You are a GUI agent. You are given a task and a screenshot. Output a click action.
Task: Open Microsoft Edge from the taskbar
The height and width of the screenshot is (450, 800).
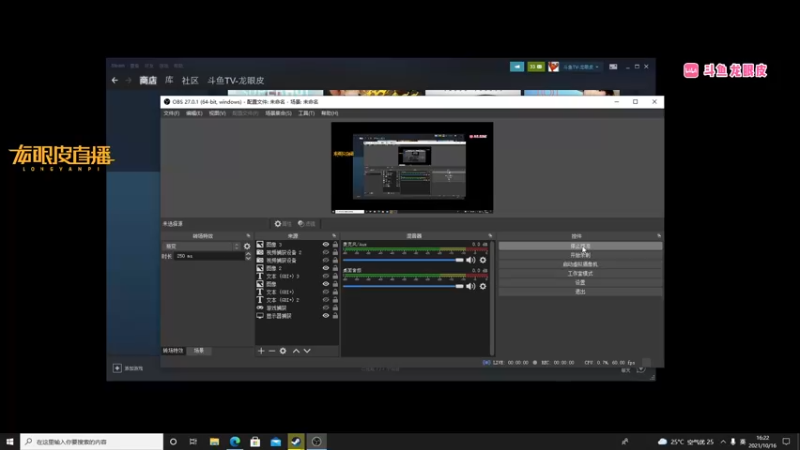[235, 442]
